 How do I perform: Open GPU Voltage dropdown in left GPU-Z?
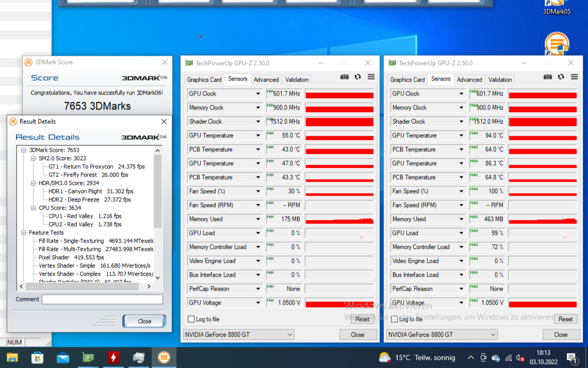coord(258,303)
